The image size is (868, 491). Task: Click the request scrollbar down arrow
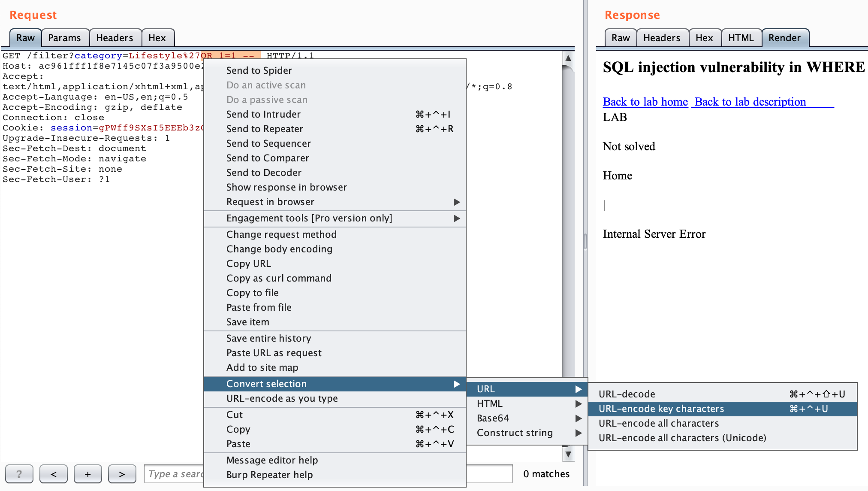568,454
